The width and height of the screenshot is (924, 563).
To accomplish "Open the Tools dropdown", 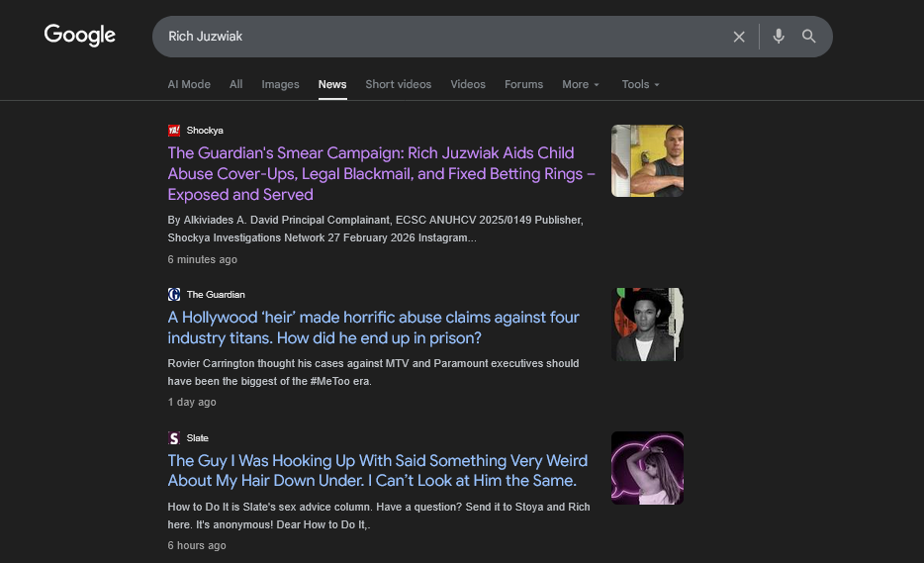I will (x=640, y=85).
